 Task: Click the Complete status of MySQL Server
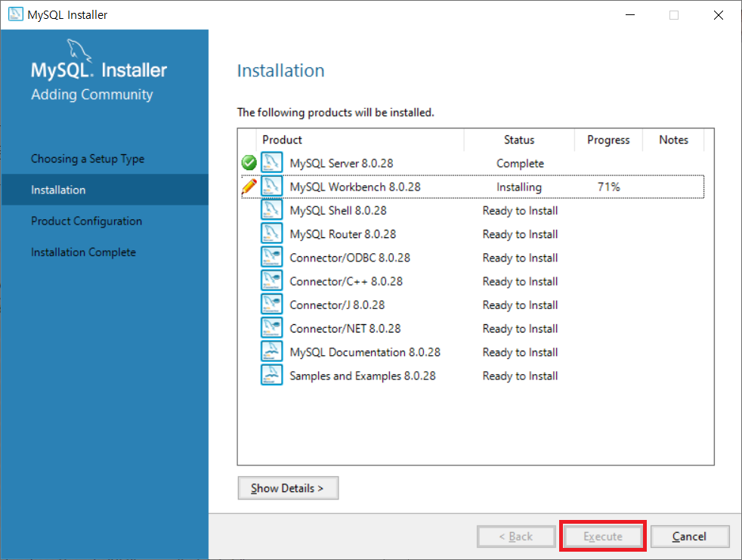click(520, 163)
